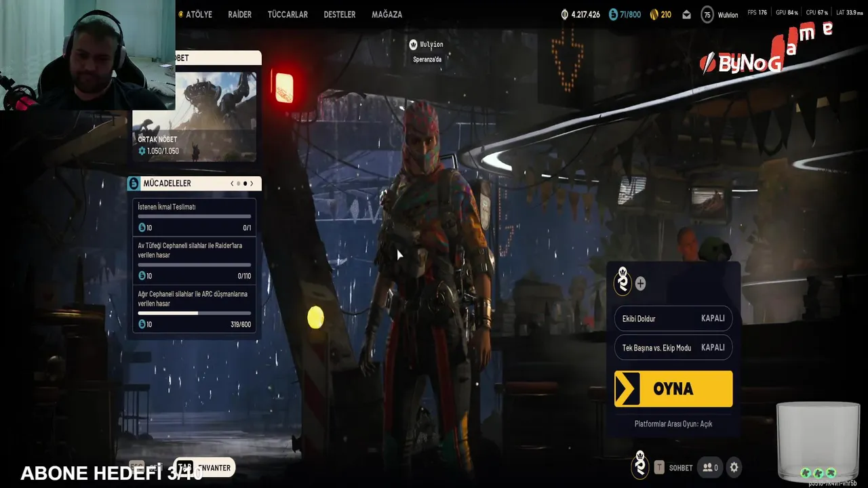Add a squad member with the plus icon
This screenshot has width=868, height=488.
(x=640, y=284)
